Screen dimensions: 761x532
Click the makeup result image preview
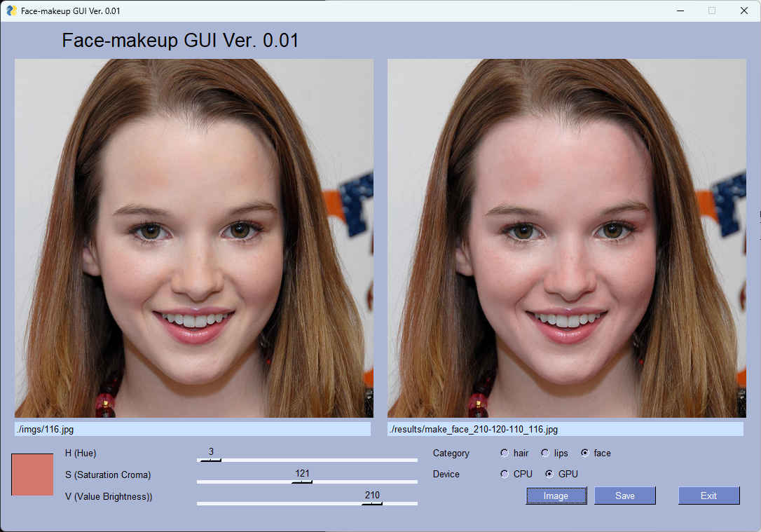pos(566,238)
